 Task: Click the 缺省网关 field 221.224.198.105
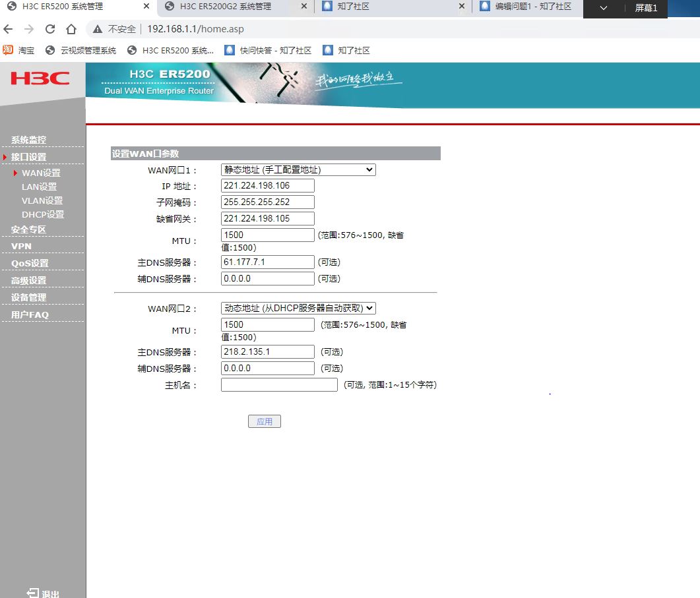(x=267, y=219)
